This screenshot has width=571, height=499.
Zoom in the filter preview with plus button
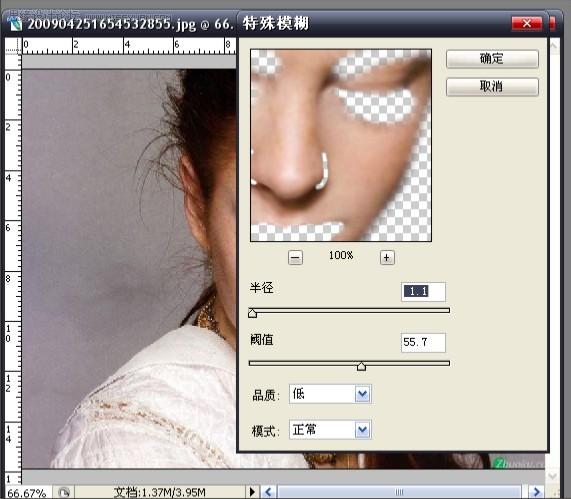387,258
